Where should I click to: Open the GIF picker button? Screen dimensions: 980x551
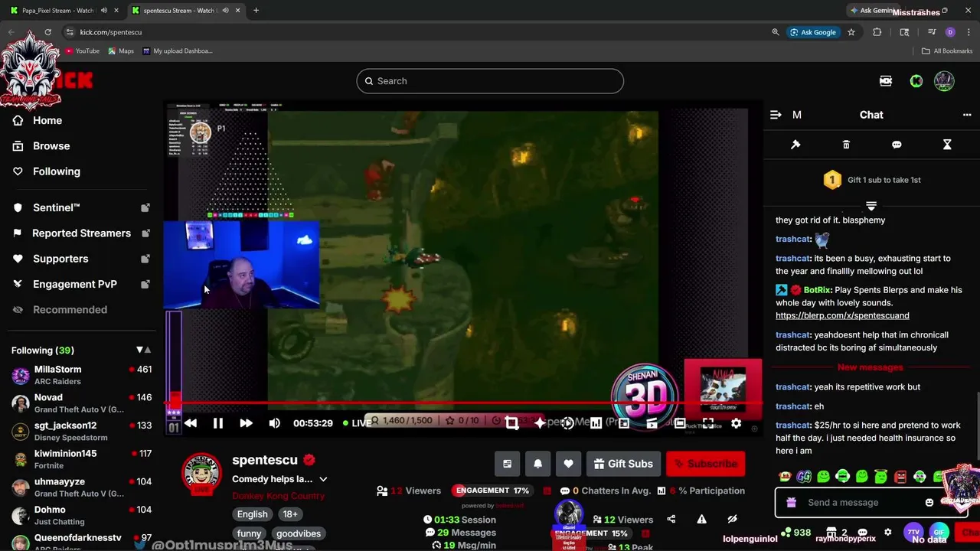tap(939, 533)
